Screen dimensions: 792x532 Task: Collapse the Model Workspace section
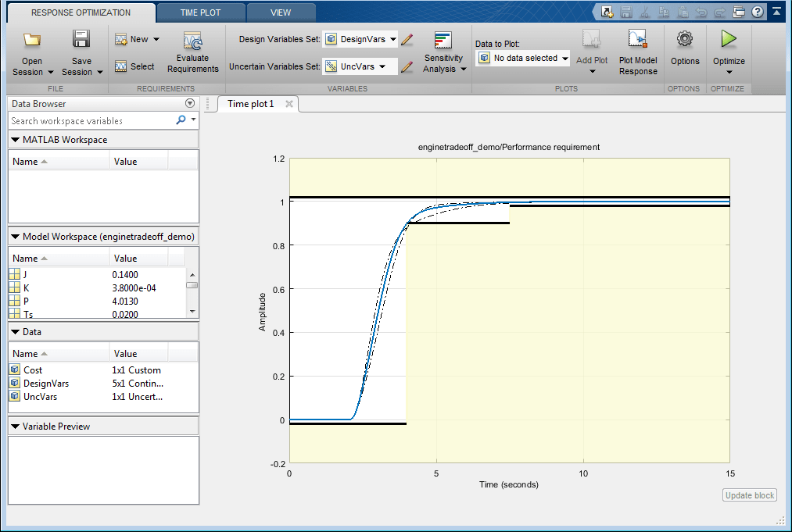[16, 236]
